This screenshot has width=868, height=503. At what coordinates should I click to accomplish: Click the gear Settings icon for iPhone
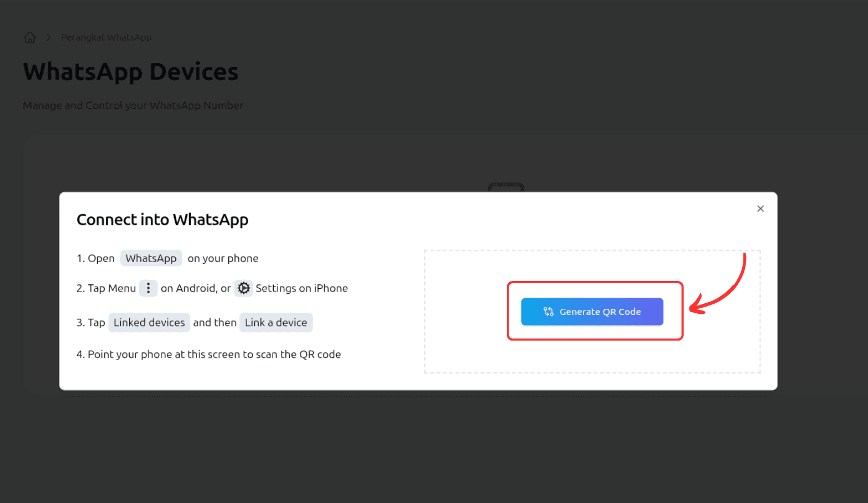[244, 288]
